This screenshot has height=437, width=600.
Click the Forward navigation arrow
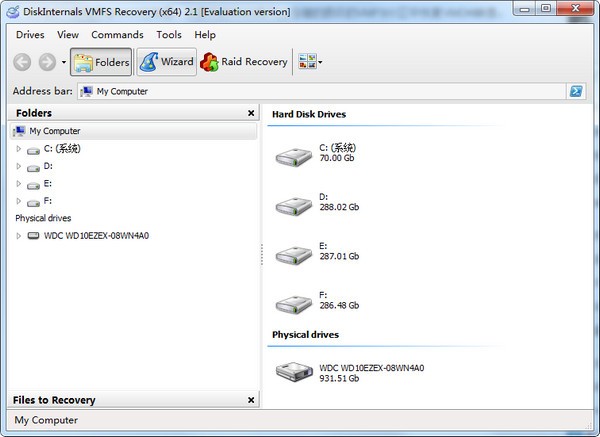pyautogui.click(x=47, y=62)
